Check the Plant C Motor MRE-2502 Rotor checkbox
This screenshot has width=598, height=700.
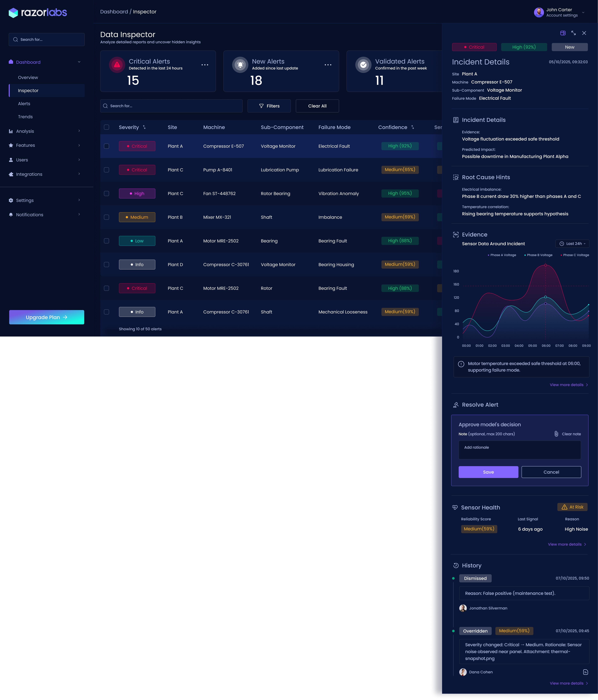tap(106, 288)
